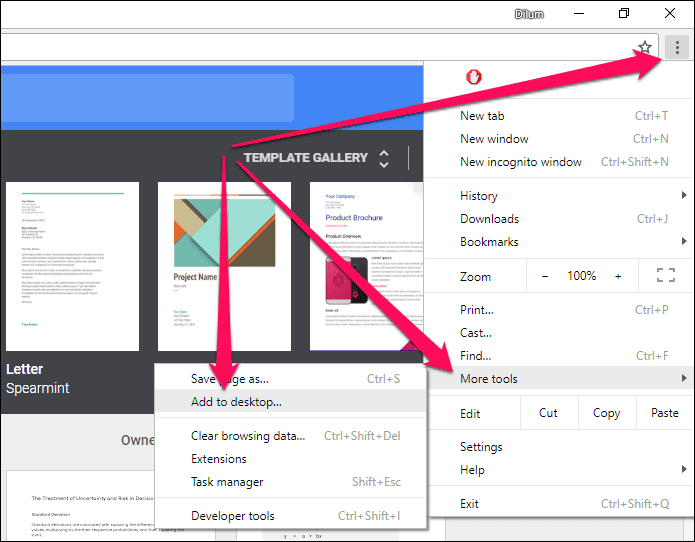
Task: Open the Letter Spearmint template thumbnail
Action: 72,266
